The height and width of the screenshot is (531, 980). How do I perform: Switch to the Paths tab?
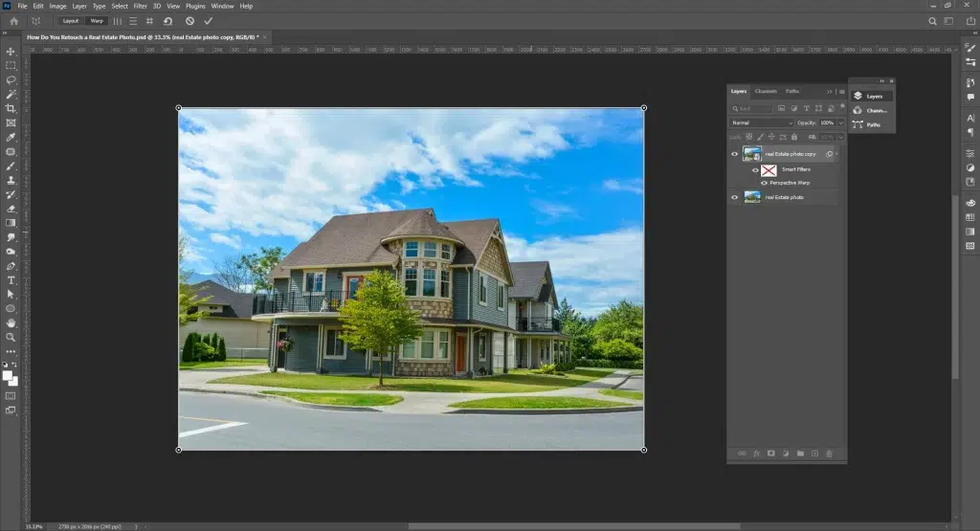coord(792,91)
